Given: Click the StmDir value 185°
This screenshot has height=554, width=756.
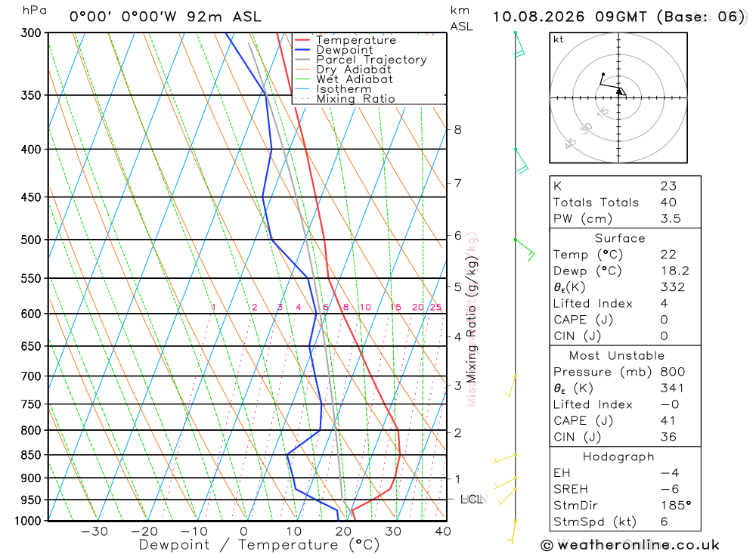Looking at the screenshot, I should (675, 506).
